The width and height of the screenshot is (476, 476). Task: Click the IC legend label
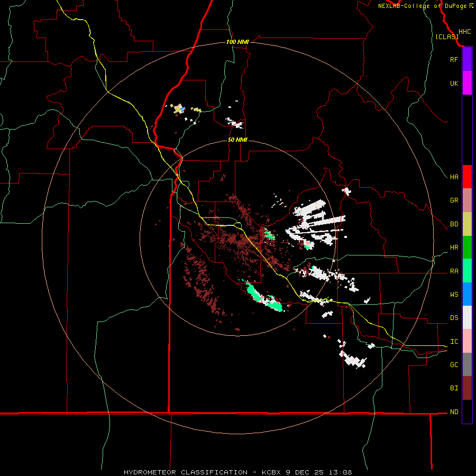click(x=454, y=342)
